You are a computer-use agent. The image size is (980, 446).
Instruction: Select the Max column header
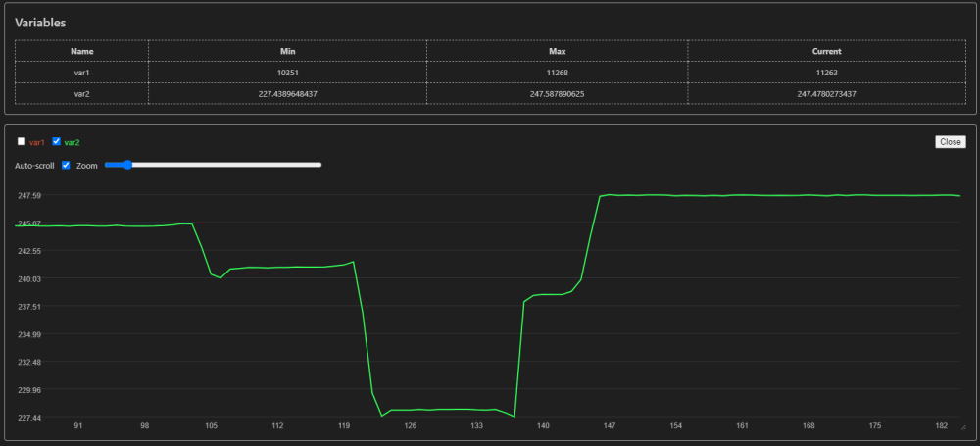(558, 51)
